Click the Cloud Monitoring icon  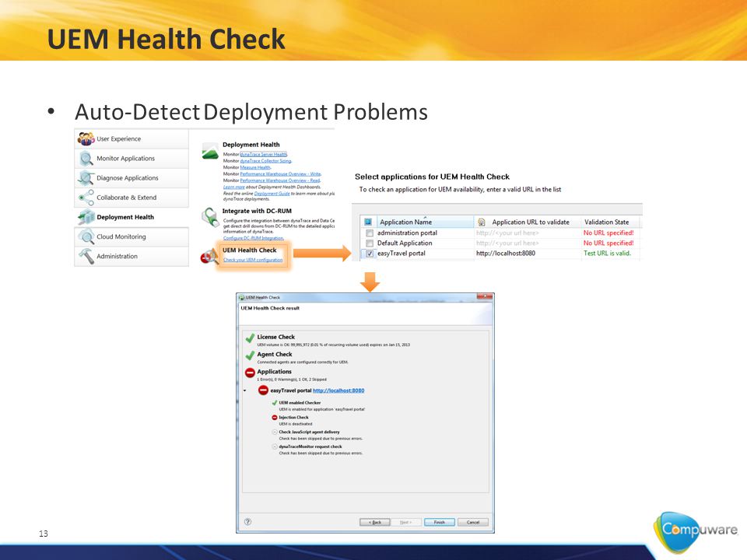pos(86,236)
